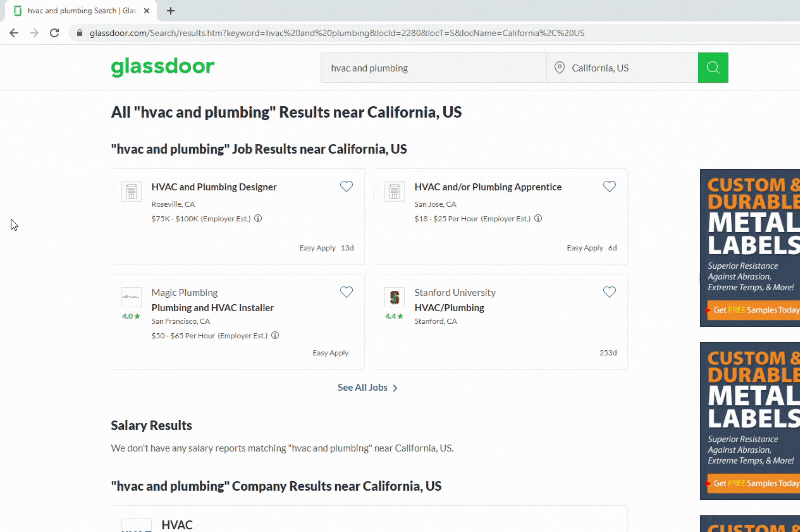The width and height of the screenshot is (800, 532).
Task: Toggle heart on Stanford University HVAC/Plumbing job
Action: point(609,292)
